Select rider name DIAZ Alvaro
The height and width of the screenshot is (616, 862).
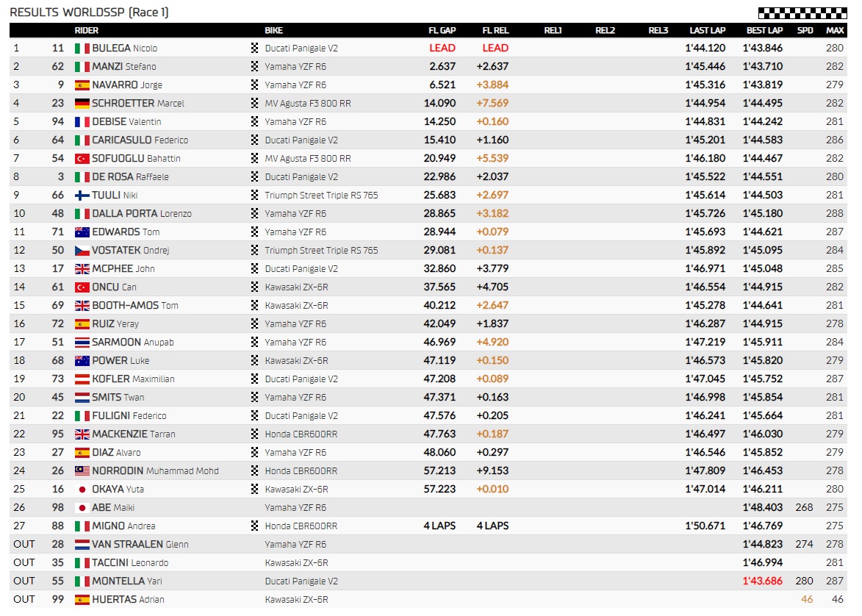point(116,452)
